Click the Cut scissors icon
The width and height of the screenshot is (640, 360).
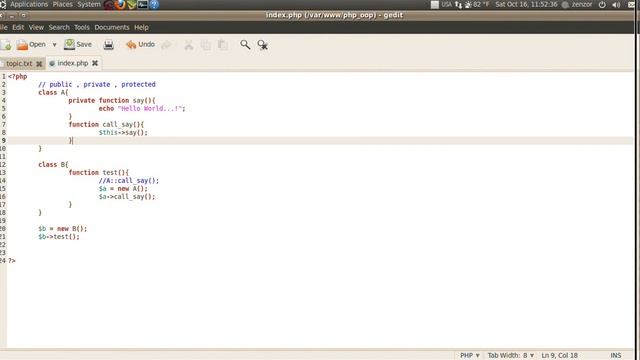coord(189,45)
